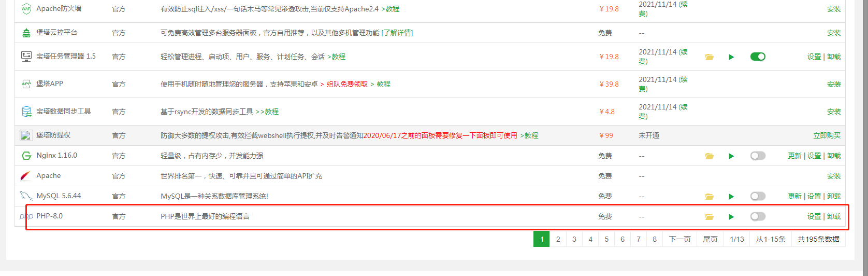Image resolution: width=868 pixels, height=276 pixels.
Task: Install 堡塔云控平台
Action: coord(834,33)
